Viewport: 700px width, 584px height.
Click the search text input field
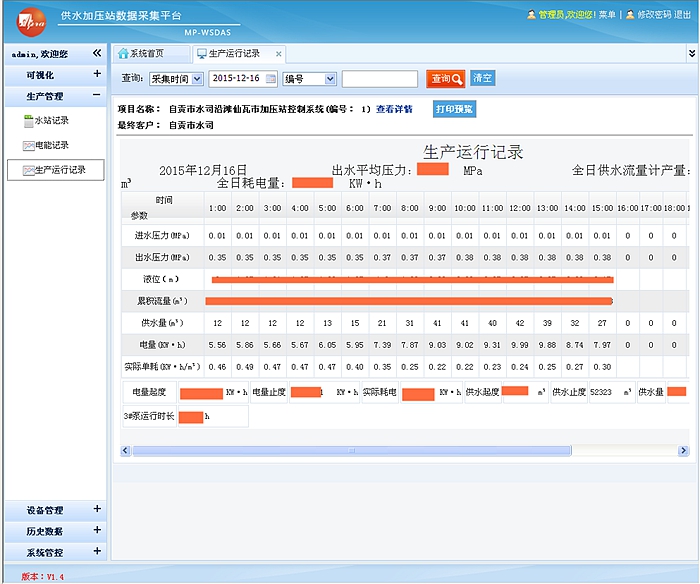coord(379,78)
